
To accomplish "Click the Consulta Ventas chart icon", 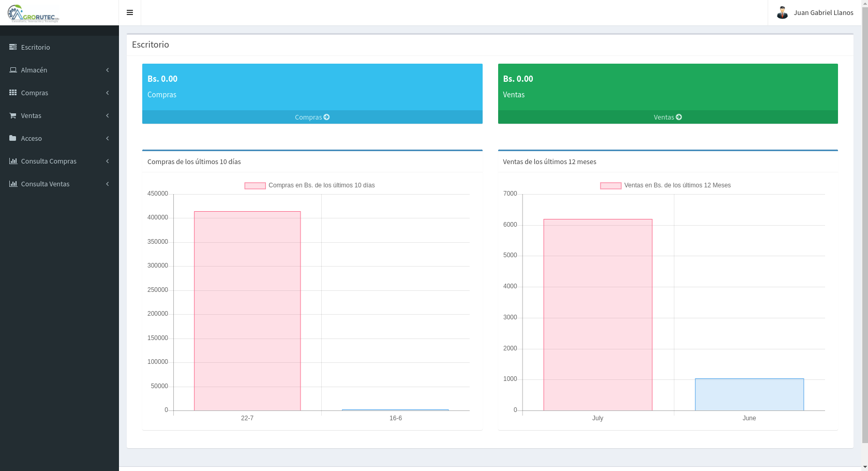I will click(13, 184).
